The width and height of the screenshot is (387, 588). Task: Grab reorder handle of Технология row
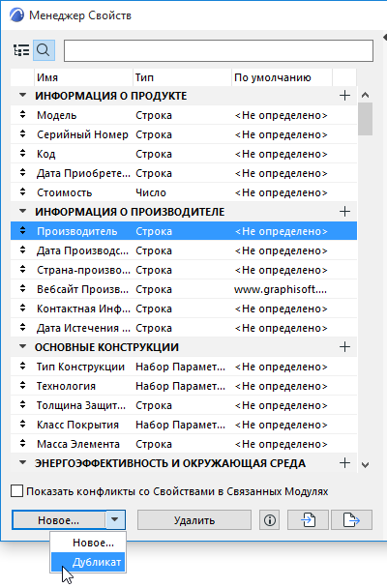(x=23, y=386)
